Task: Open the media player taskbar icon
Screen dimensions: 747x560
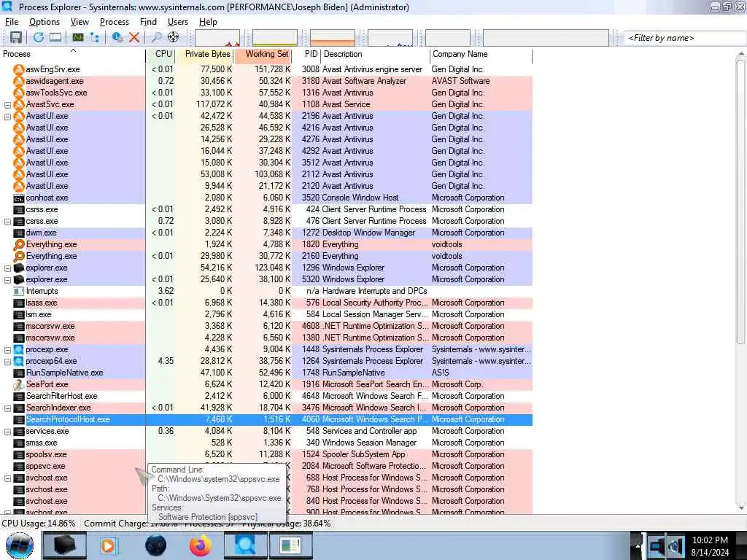Action: [x=109, y=545]
